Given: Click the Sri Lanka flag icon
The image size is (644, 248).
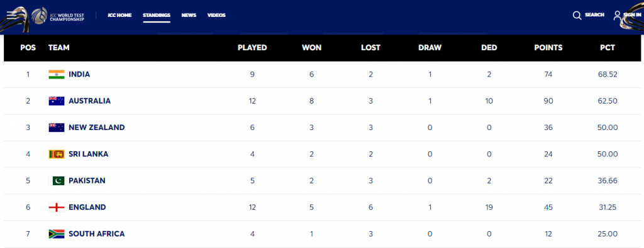Looking at the screenshot, I should 56,154.
